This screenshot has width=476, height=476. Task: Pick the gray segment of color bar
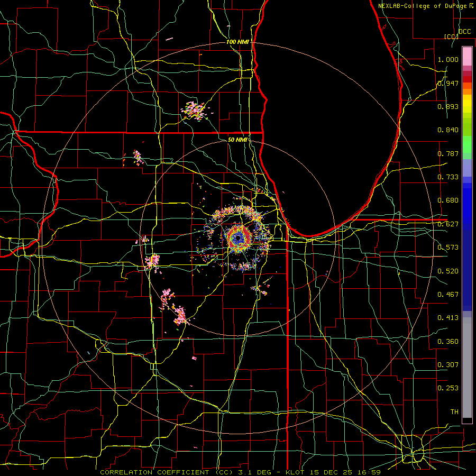tap(467, 368)
